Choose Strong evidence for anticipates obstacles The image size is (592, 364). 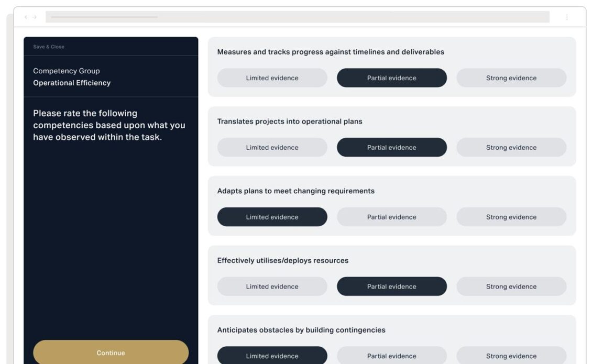point(511,356)
